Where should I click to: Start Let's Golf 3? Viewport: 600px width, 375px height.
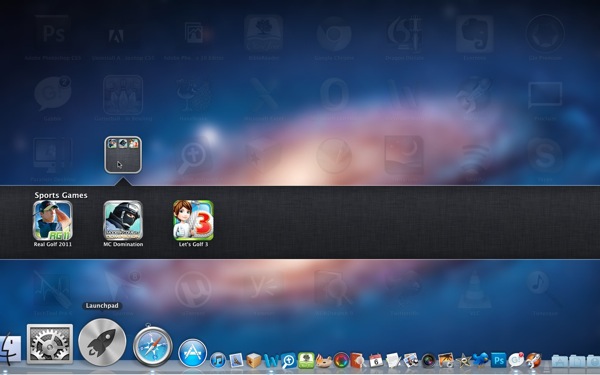193,221
